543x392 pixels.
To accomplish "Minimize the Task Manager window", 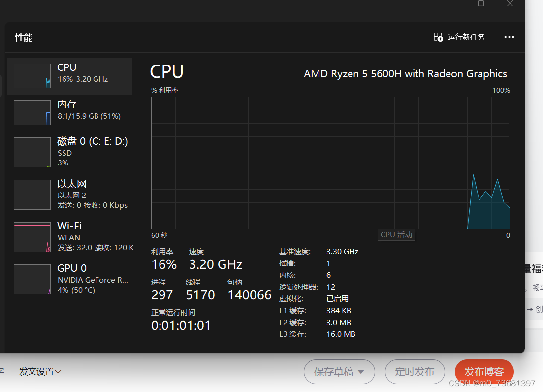I will 452,3.
